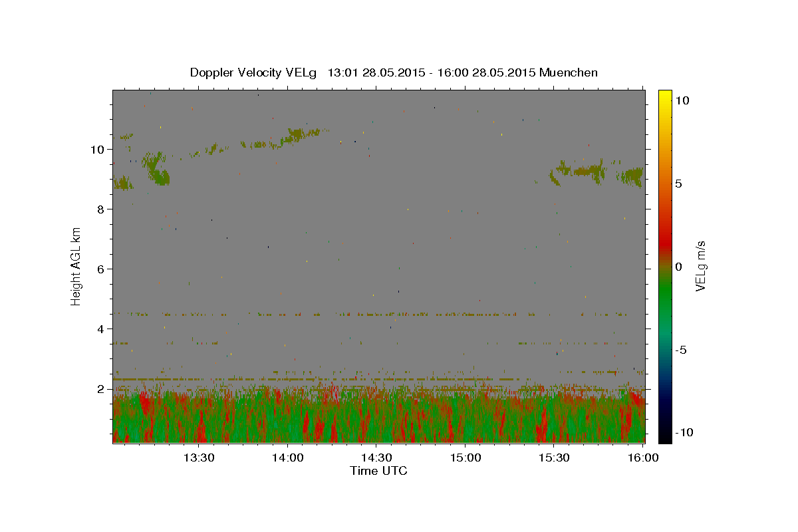Click the colorbar tick value 10 at top
The width and height of the screenshot is (798, 532).
point(682,100)
